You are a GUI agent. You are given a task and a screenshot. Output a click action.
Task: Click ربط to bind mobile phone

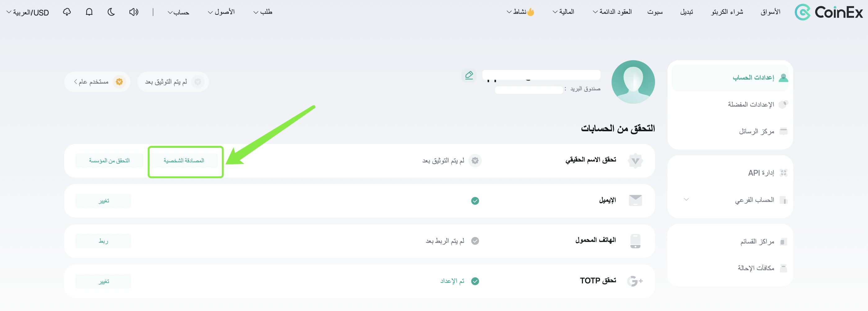[103, 241]
